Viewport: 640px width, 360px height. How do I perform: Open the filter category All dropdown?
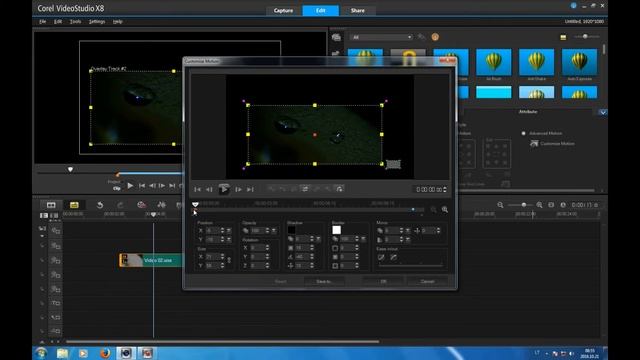(381, 37)
